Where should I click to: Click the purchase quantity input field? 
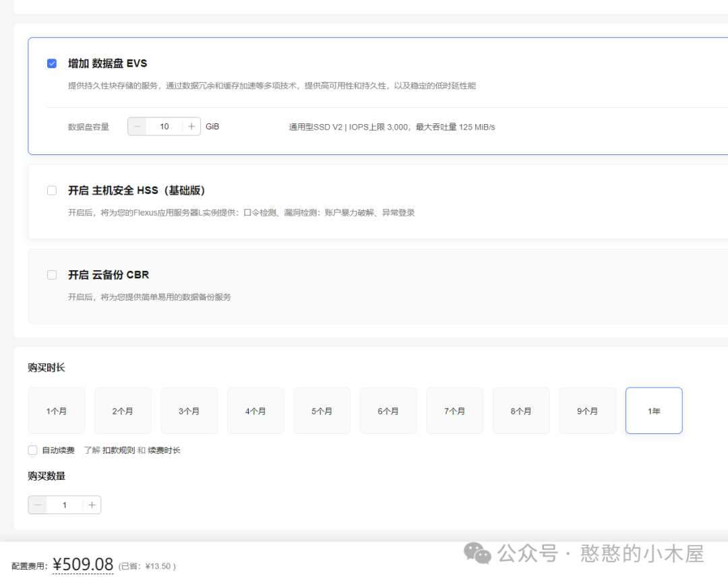(65, 505)
